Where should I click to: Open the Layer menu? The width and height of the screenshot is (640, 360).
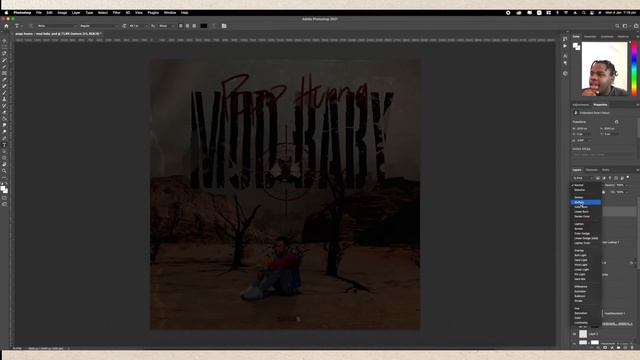tap(76, 13)
